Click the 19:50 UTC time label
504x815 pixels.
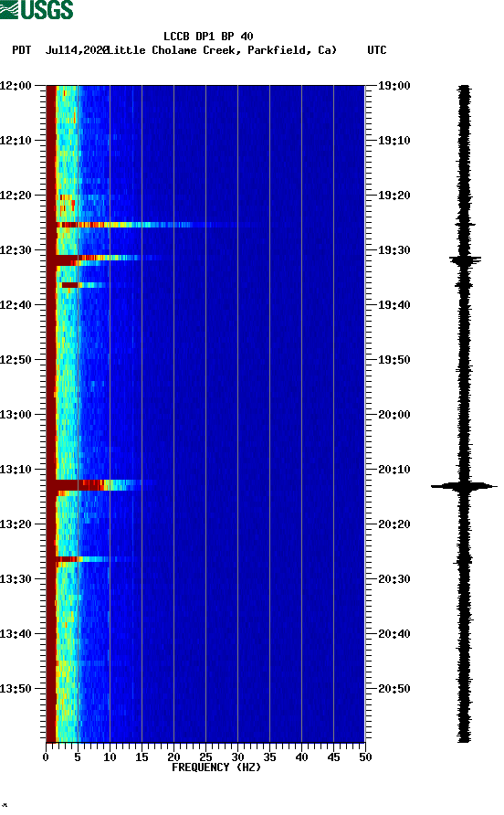394,360
